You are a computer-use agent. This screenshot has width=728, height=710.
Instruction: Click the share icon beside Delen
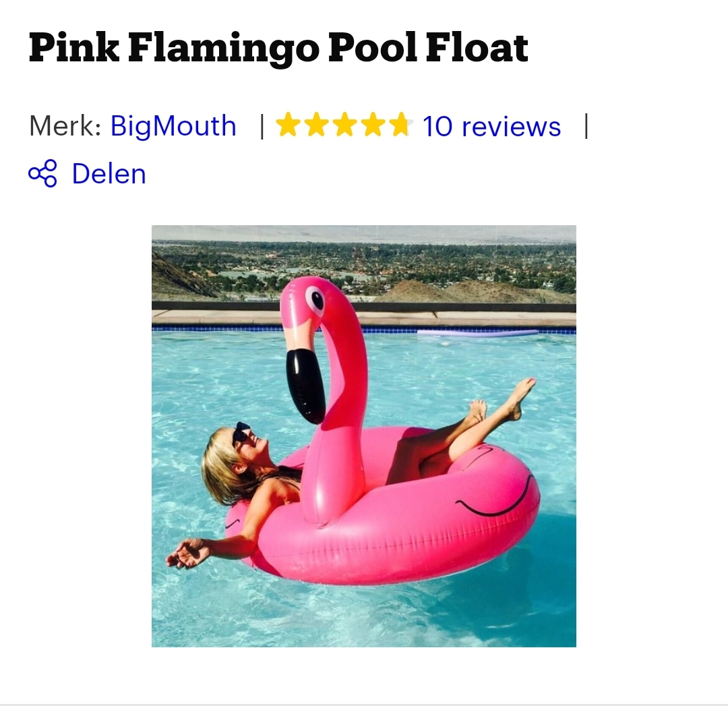(x=42, y=174)
